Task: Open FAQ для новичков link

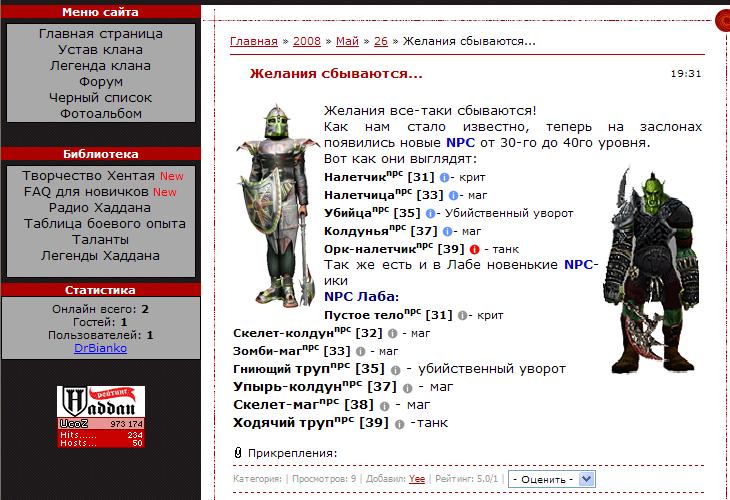Action: (86, 191)
